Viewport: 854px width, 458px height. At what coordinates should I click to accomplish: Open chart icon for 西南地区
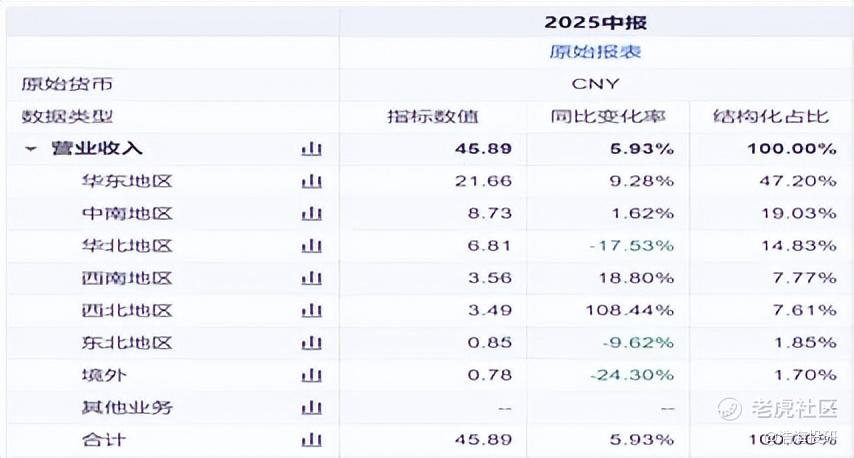coord(312,278)
